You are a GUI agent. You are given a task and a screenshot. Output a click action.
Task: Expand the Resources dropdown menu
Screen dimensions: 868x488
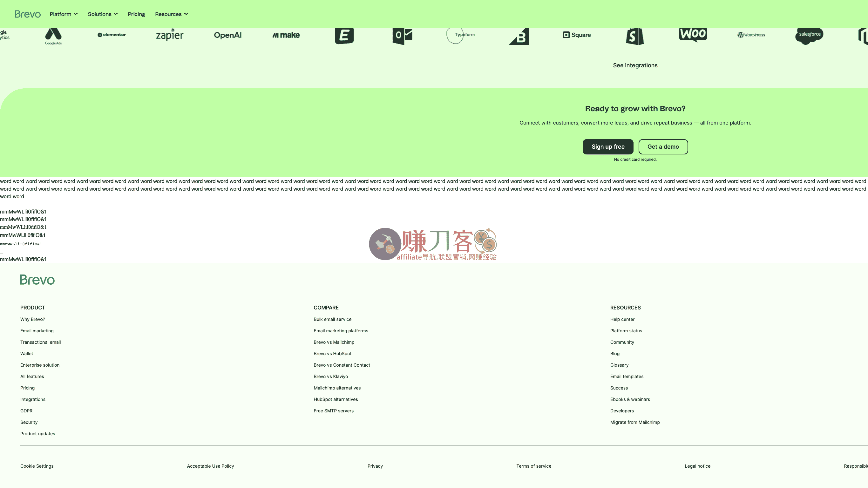[x=172, y=14]
